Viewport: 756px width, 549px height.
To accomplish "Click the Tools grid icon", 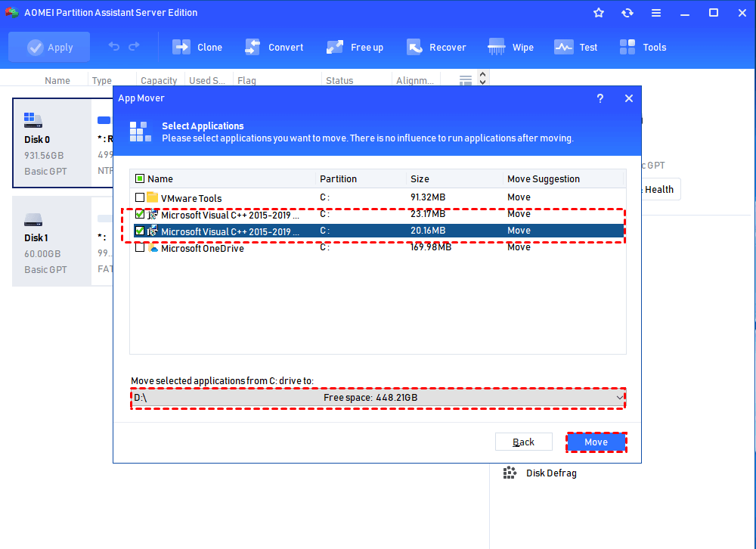I will pyautogui.click(x=627, y=48).
